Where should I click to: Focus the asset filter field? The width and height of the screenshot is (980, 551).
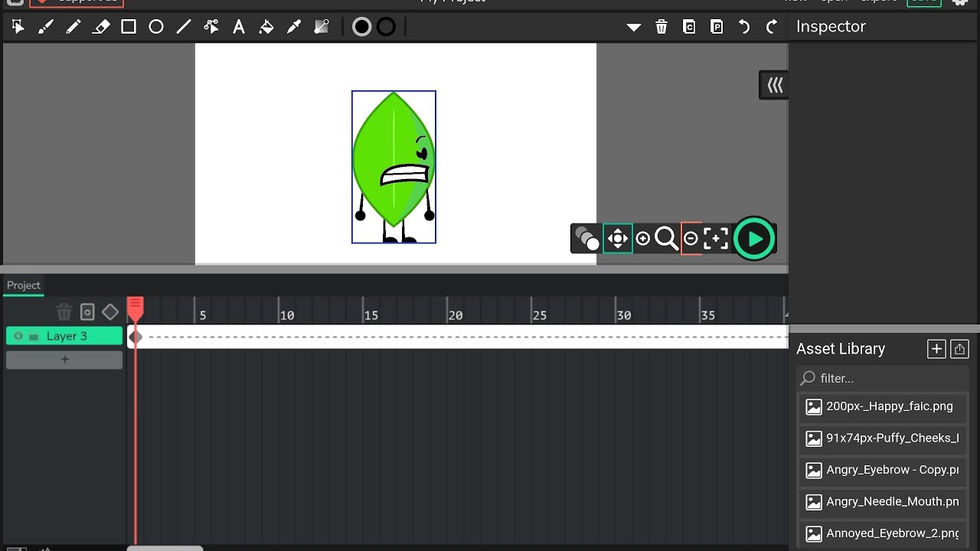[x=883, y=378]
